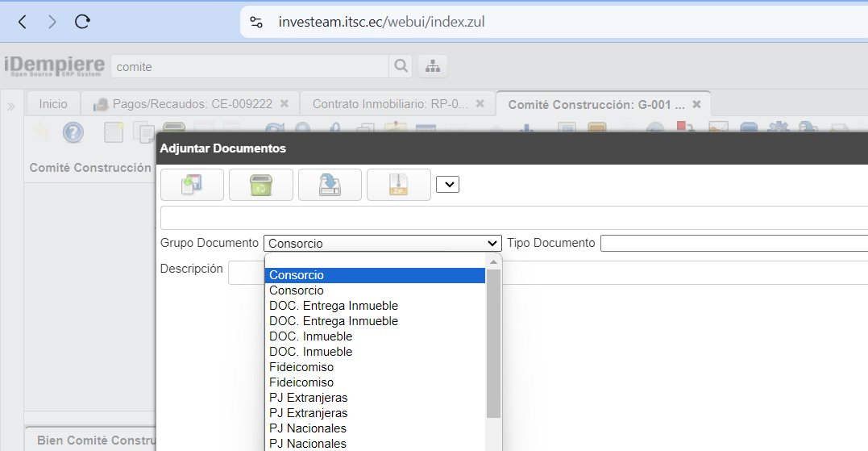
Task: Expand the left sidebar with double chevron
Action: [11, 106]
